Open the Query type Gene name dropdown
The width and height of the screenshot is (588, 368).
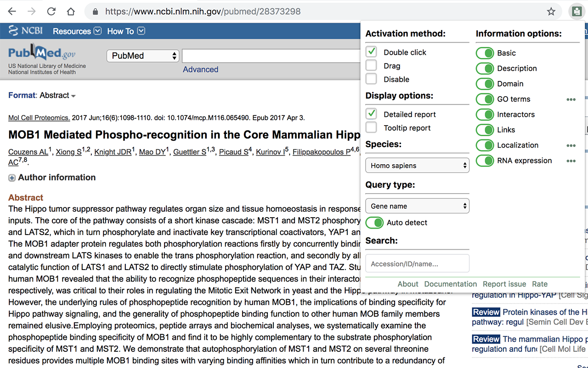pos(417,206)
